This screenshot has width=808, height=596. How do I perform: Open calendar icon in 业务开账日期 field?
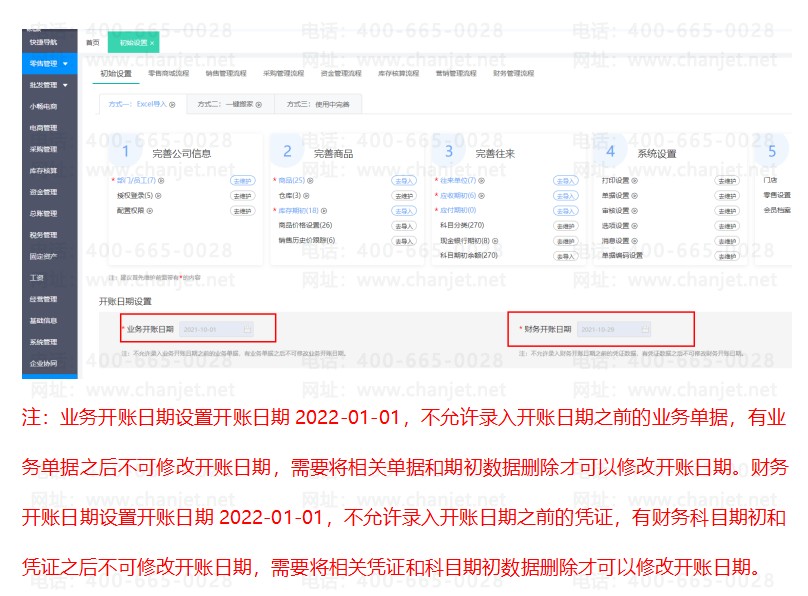point(247,329)
